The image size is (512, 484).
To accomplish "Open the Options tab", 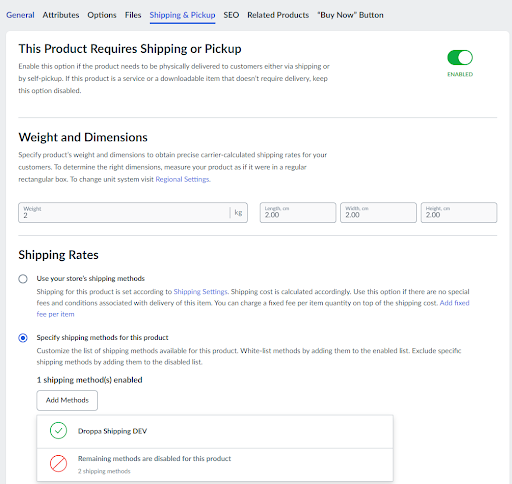I will pyautogui.click(x=102, y=15).
